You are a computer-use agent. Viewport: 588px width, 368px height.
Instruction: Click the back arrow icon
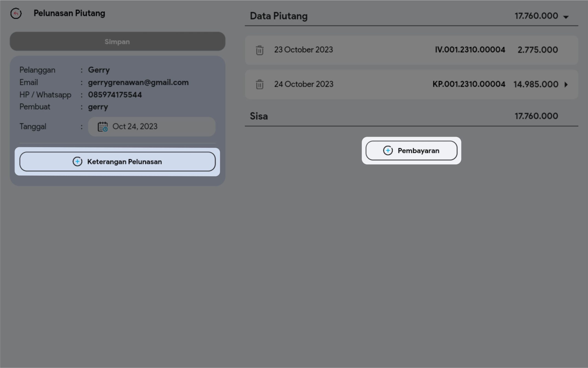[16, 13]
